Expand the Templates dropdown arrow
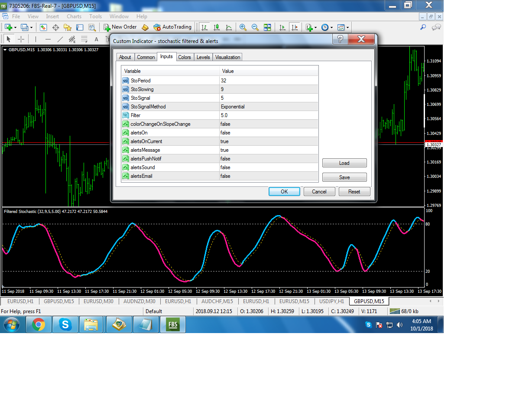 347,27
